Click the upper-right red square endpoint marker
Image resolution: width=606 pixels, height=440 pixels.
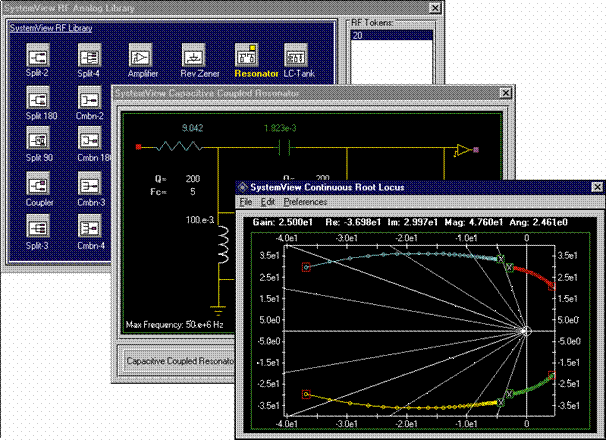pos(552,287)
